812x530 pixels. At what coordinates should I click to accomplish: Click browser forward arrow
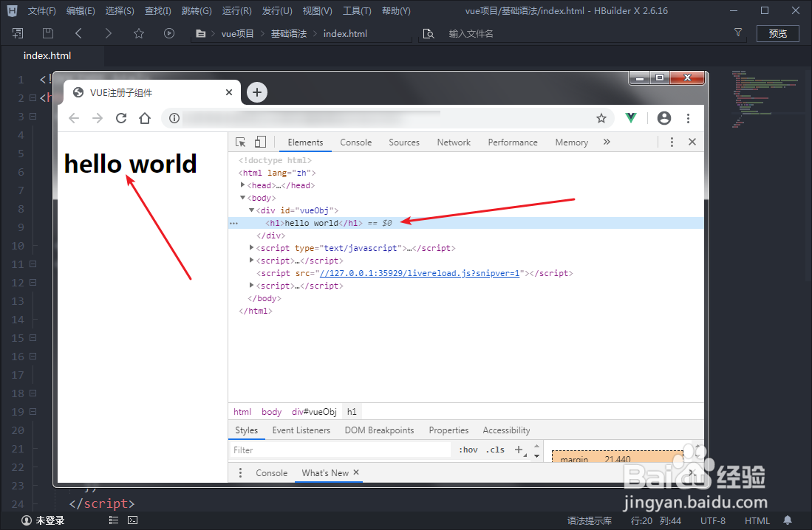click(98, 118)
